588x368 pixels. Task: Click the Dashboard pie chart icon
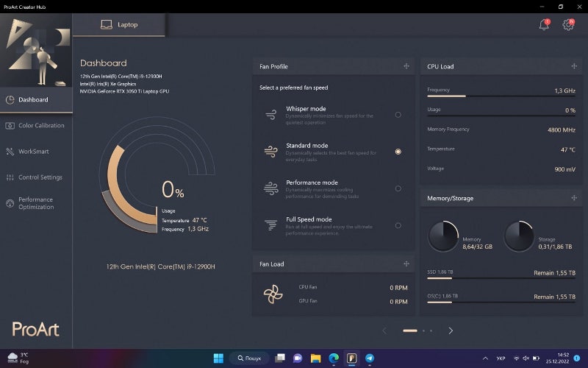[x=10, y=99]
